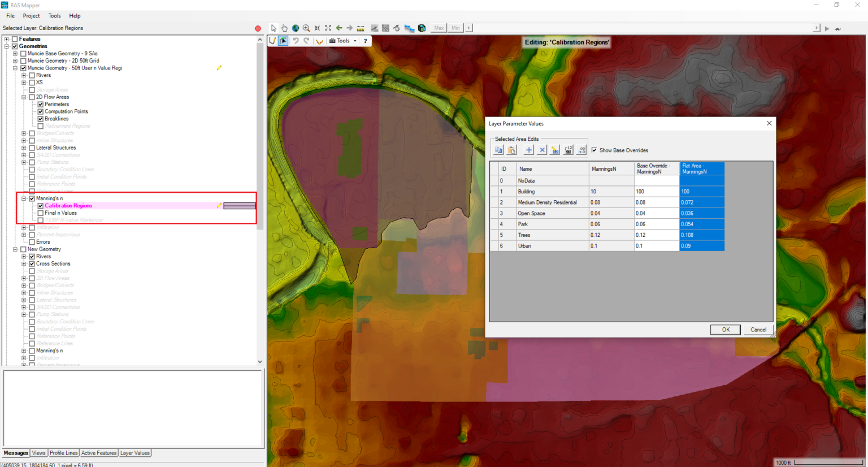Uncheck the Breaklines layer
The width and height of the screenshot is (868, 467).
tap(41, 119)
